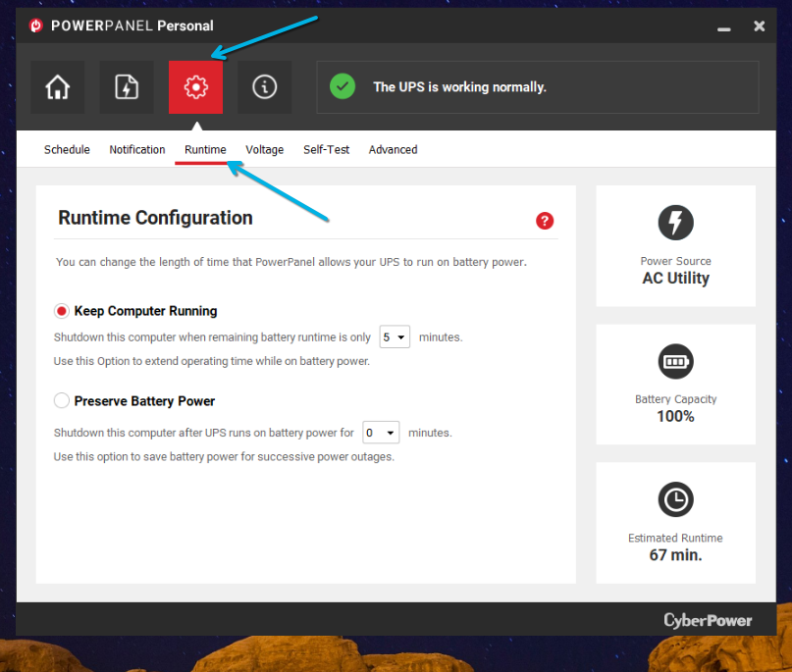Image resolution: width=792 pixels, height=672 pixels.
Task: Select the Keep Computer Running option
Action: coord(61,311)
